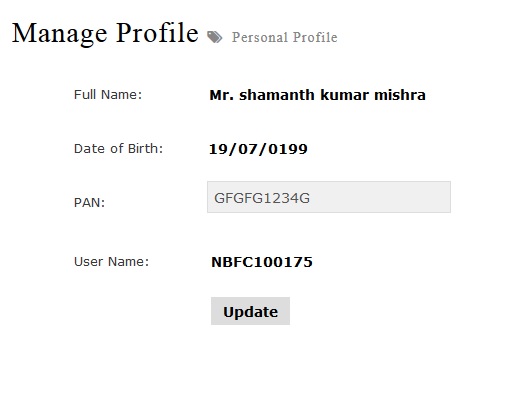This screenshot has height=419, width=505.
Task: Click the GFGFG1234G text in PAN box
Action: [x=262, y=198]
